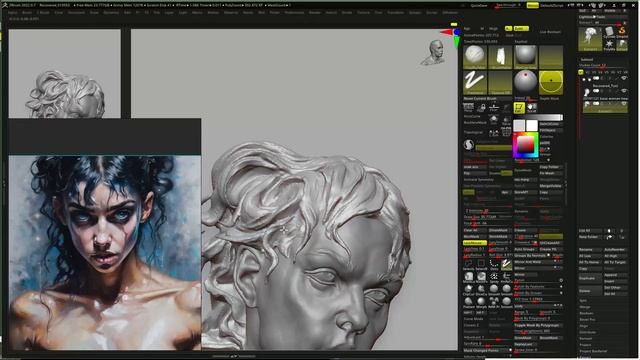Click the Delete subtool button
Image resolution: width=640 pixels, height=360 pixels.
pyautogui.click(x=590, y=291)
